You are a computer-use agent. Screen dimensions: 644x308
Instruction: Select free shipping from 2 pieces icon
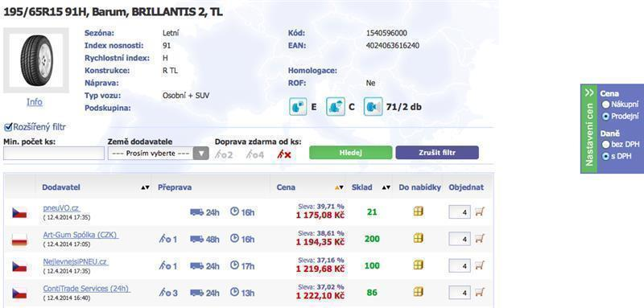click(x=225, y=154)
